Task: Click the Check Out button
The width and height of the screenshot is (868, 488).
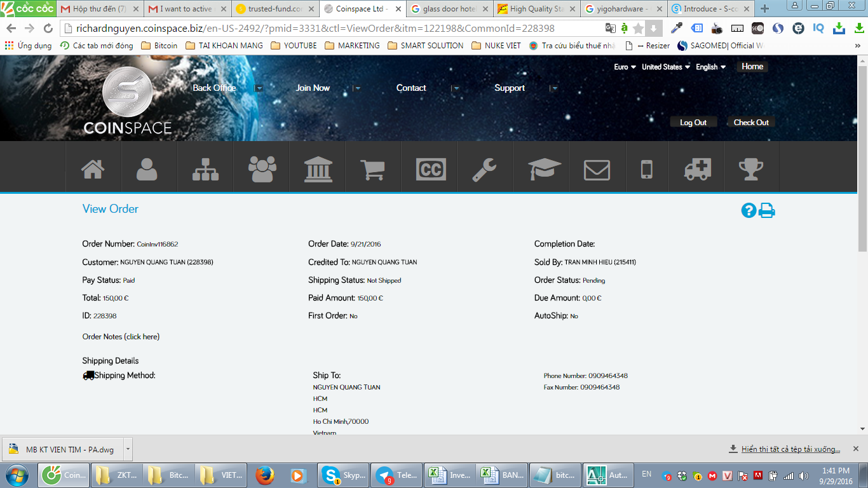Action: tap(751, 123)
